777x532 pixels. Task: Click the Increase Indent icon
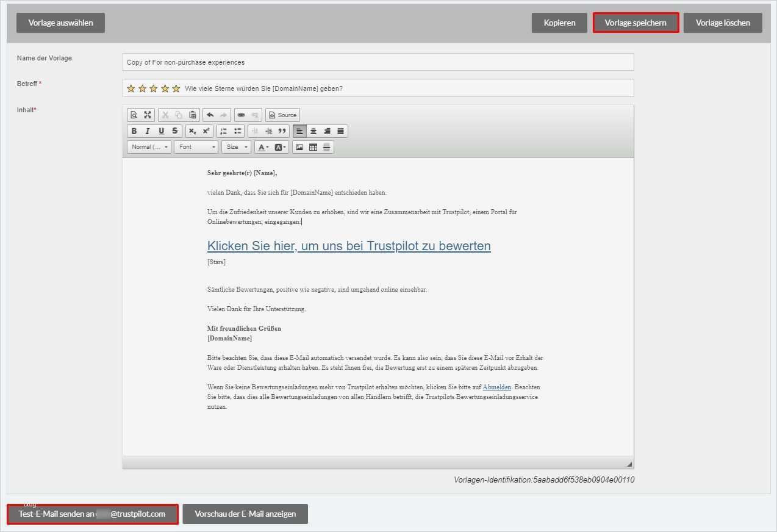tap(268, 131)
